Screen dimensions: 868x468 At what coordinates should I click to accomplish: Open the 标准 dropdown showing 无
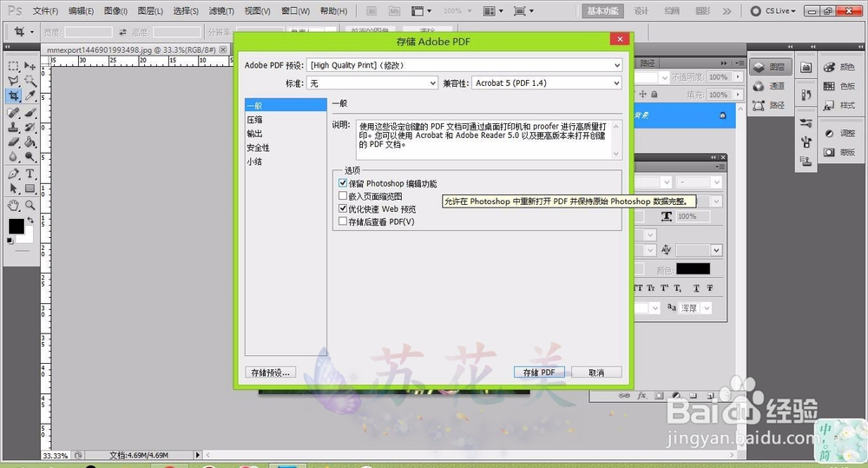tap(372, 83)
